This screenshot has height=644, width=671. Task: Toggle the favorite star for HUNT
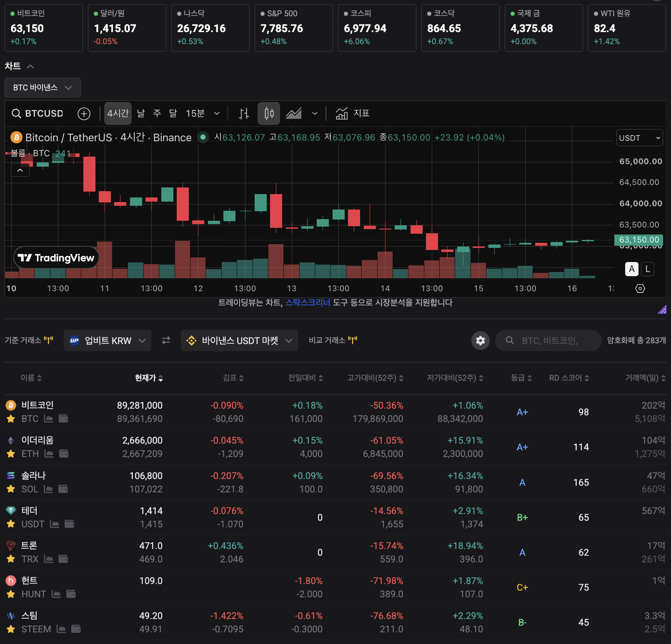pyautogui.click(x=11, y=594)
